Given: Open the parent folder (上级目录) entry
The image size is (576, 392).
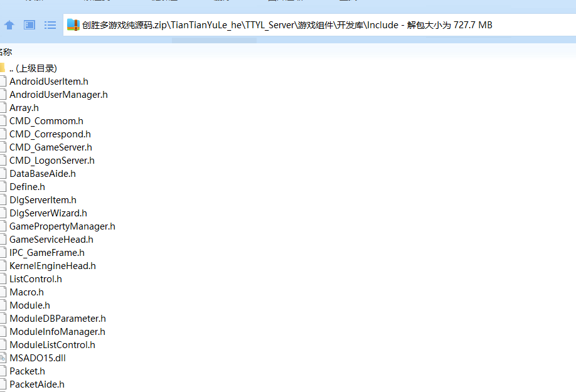Looking at the screenshot, I should point(33,68).
